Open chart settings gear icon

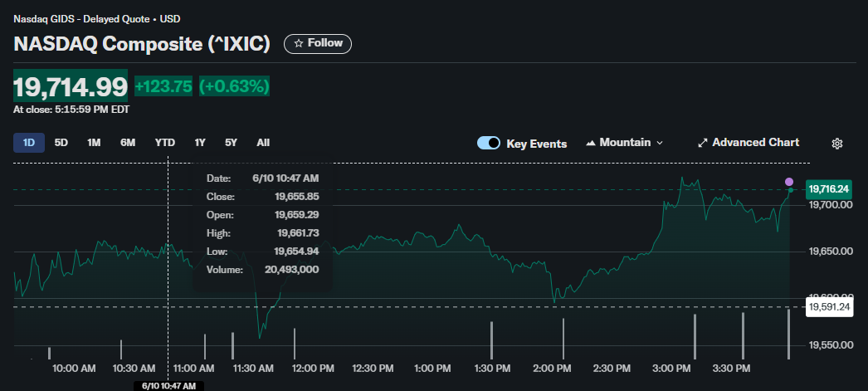click(837, 144)
